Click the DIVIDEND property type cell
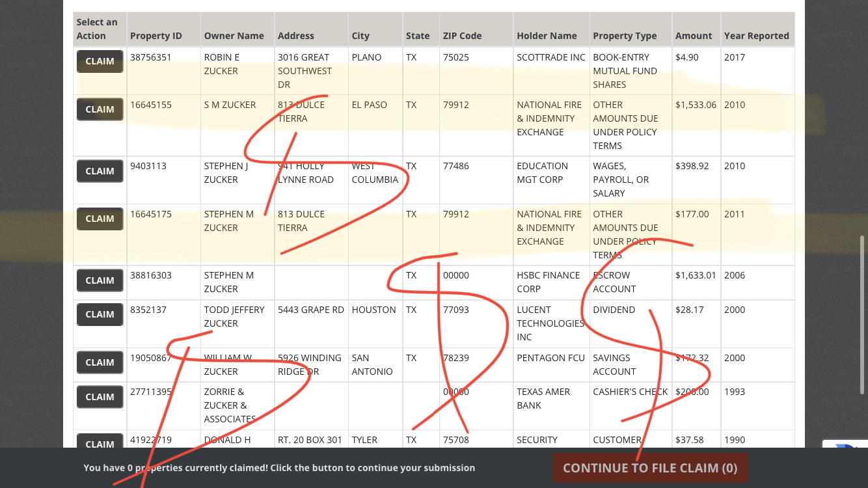The image size is (868, 488). tap(614, 310)
